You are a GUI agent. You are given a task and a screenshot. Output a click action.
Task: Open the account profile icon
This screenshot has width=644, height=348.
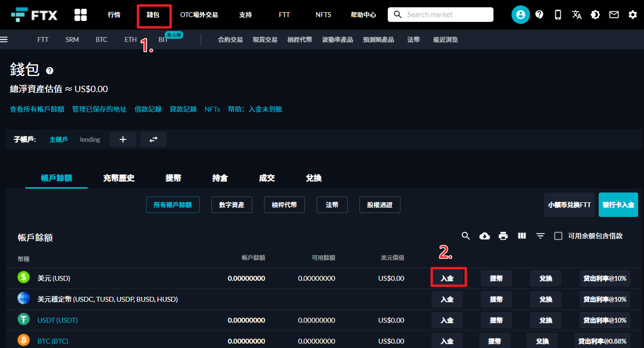coord(521,15)
